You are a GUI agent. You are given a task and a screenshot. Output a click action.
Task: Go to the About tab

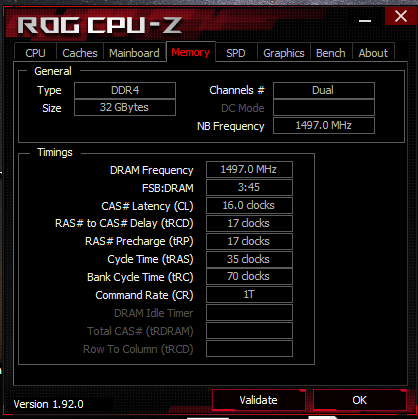point(373,53)
